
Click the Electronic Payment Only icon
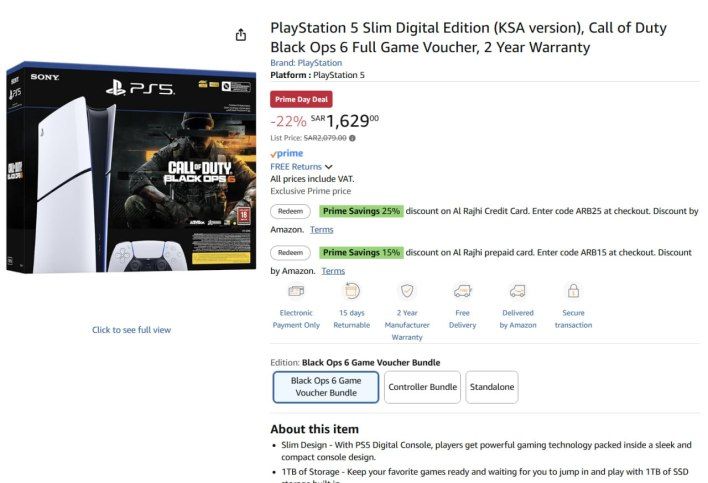pos(296,291)
